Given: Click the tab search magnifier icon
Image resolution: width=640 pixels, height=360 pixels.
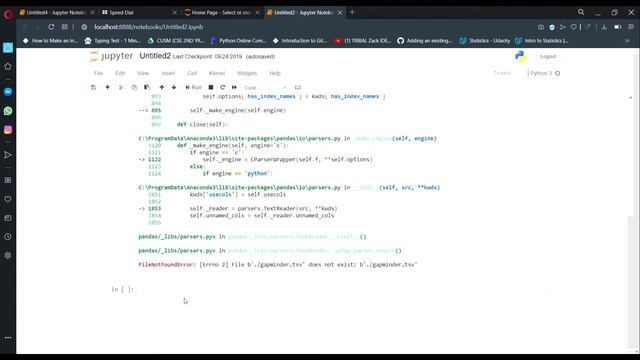Looking at the screenshot, I should 581,12.
